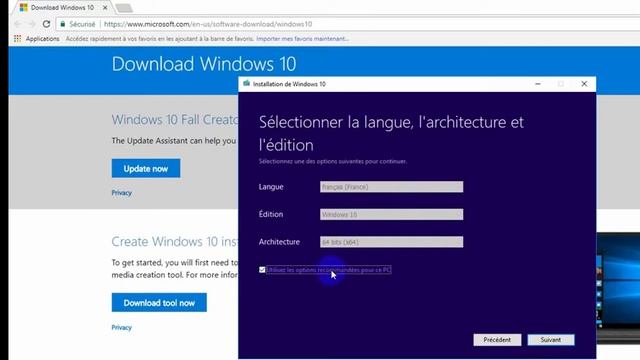
Task: Open the Langue dropdown
Action: (x=391, y=187)
